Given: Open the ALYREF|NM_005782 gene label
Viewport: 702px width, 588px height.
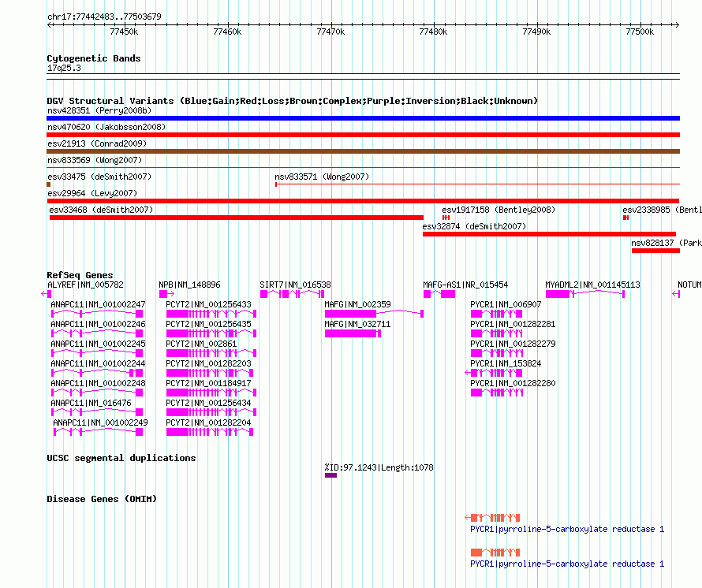Looking at the screenshot, I should coord(85,285).
